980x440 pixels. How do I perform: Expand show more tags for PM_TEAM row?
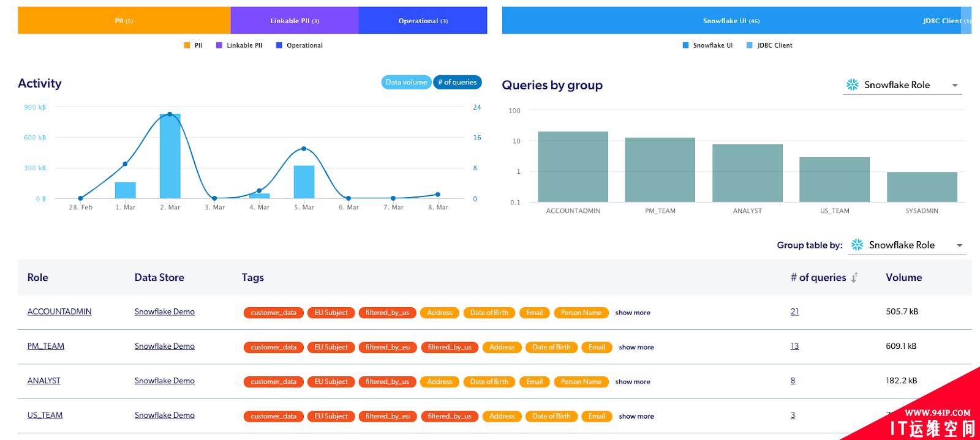[636, 347]
